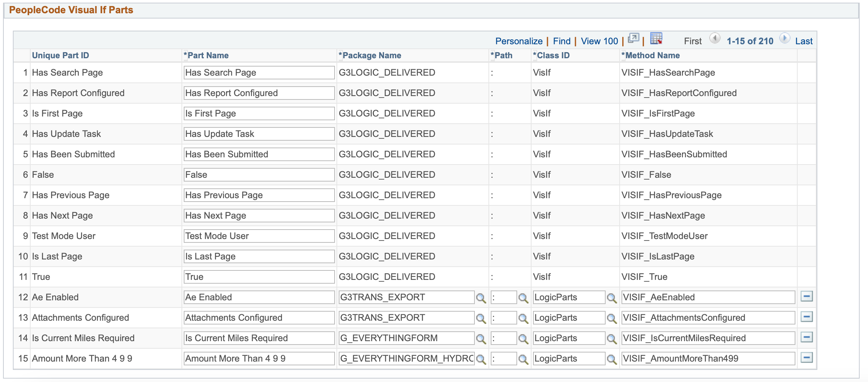Jump to Last page link
868x382 pixels.
(804, 41)
